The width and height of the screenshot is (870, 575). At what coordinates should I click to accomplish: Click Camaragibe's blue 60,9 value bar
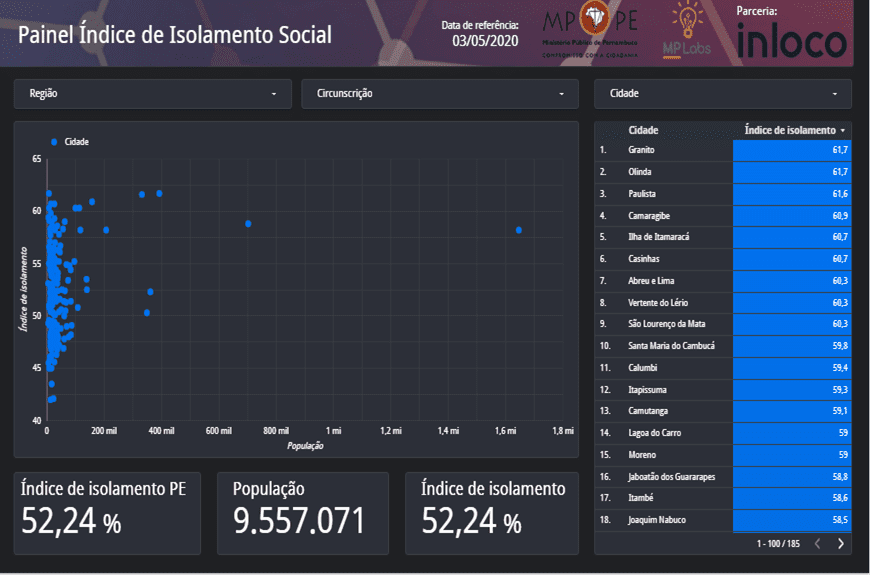coord(791,215)
